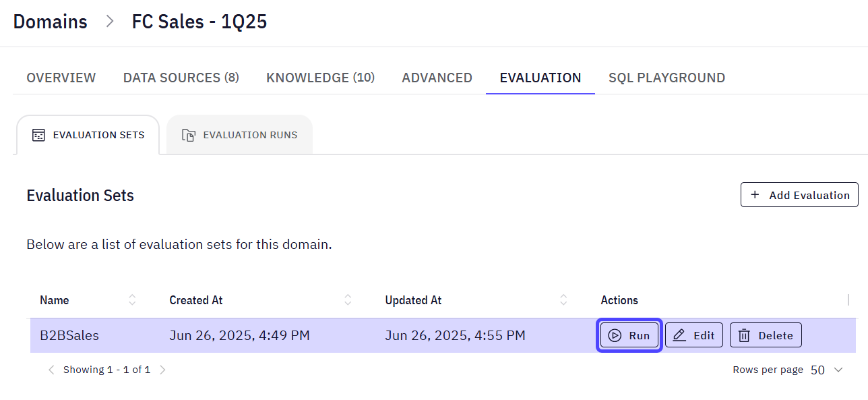
Task: Click the Add Evaluation button
Action: pyautogui.click(x=799, y=195)
